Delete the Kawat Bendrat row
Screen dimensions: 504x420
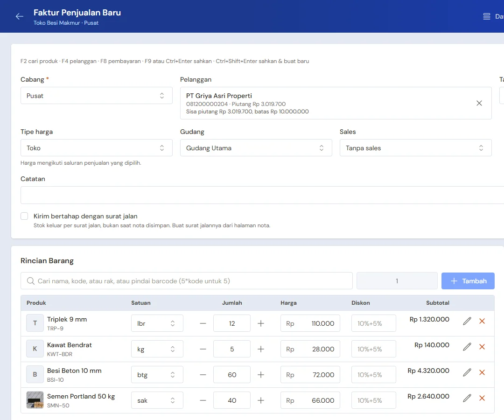tap(482, 347)
